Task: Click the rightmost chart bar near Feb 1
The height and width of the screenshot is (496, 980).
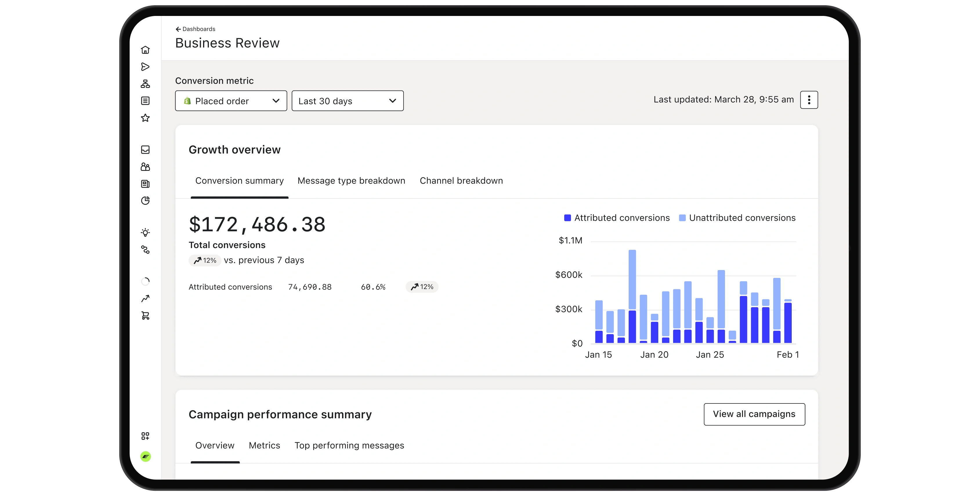Action: coord(788,321)
